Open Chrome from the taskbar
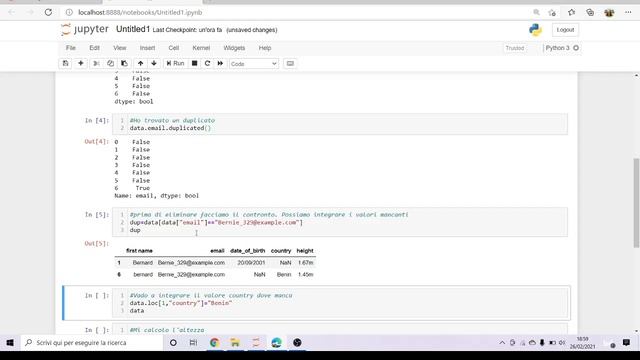This screenshot has width=640, height=360. pos(214,343)
